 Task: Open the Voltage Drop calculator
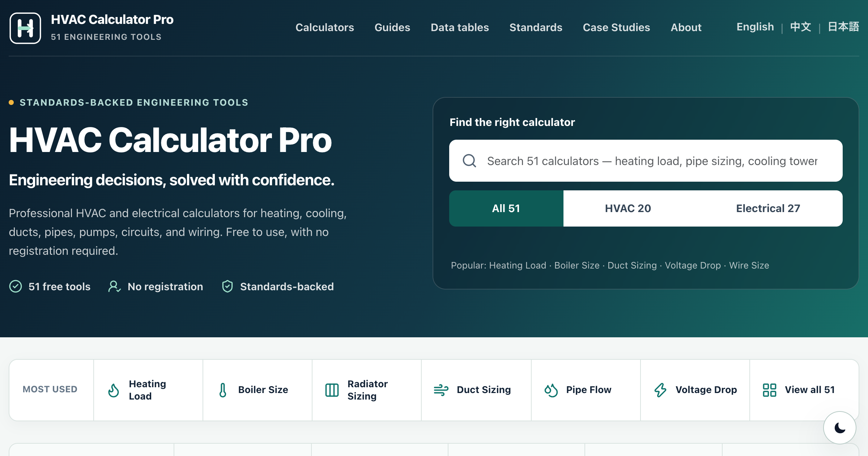pos(695,390)
